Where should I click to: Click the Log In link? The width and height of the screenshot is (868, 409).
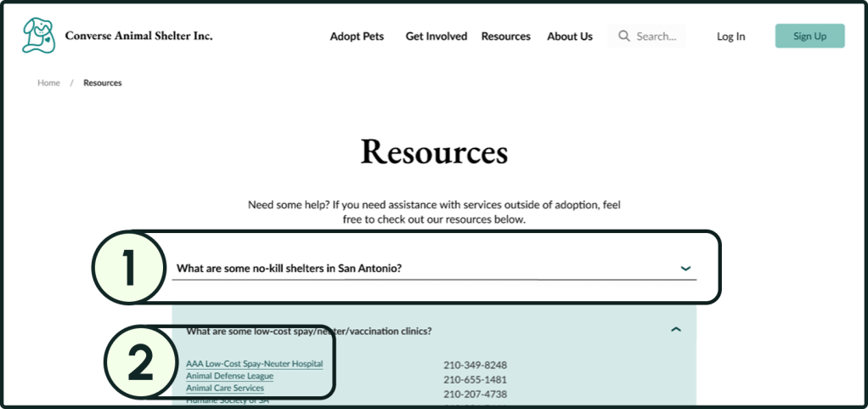click(730, 37)
